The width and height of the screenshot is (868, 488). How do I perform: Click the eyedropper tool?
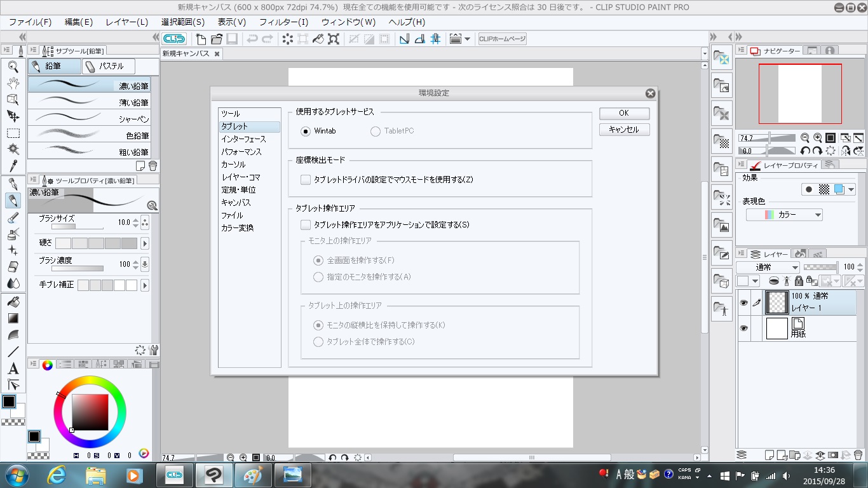13,166
